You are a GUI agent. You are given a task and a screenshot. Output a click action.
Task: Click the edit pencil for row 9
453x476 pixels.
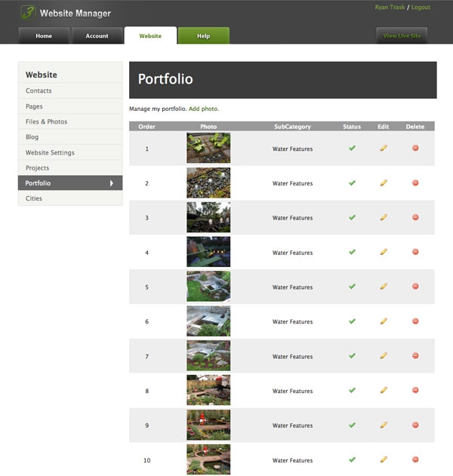384,425
